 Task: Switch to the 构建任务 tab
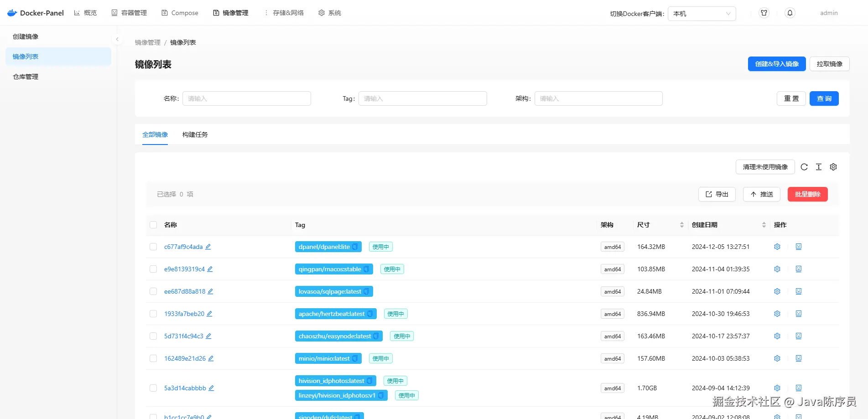[195, 134]
